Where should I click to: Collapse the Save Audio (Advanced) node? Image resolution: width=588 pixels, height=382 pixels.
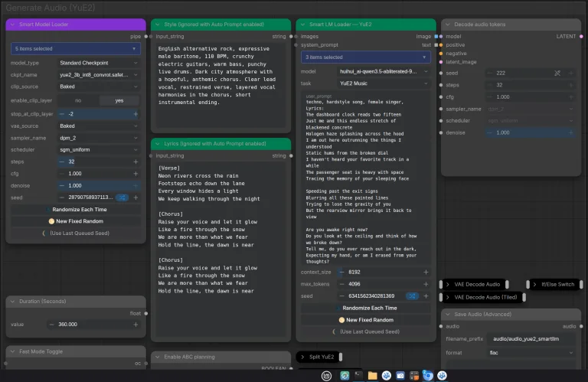pyautogui.click(x=448, y=314)
